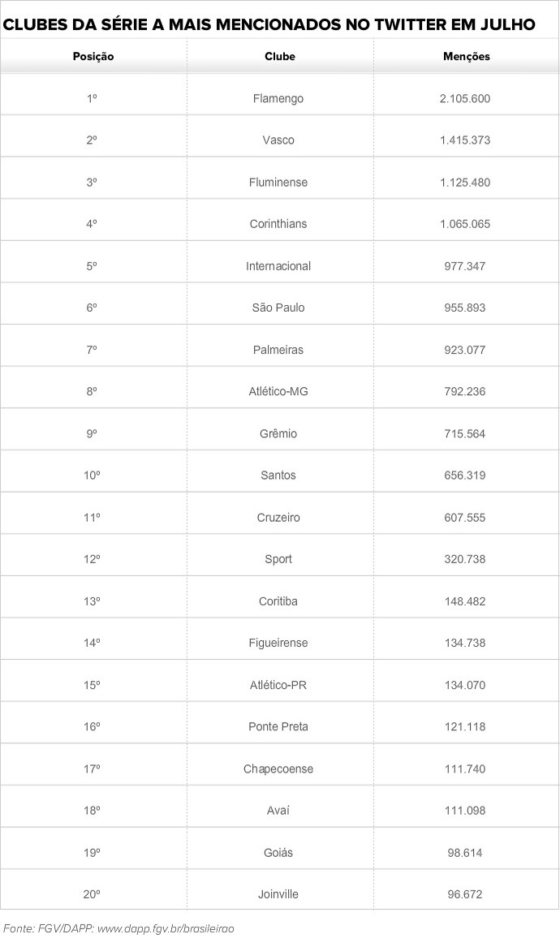Click the Grêmio club cell
Image resolution: width=560 pixels, height=947 pixels.
coord(278,433)
